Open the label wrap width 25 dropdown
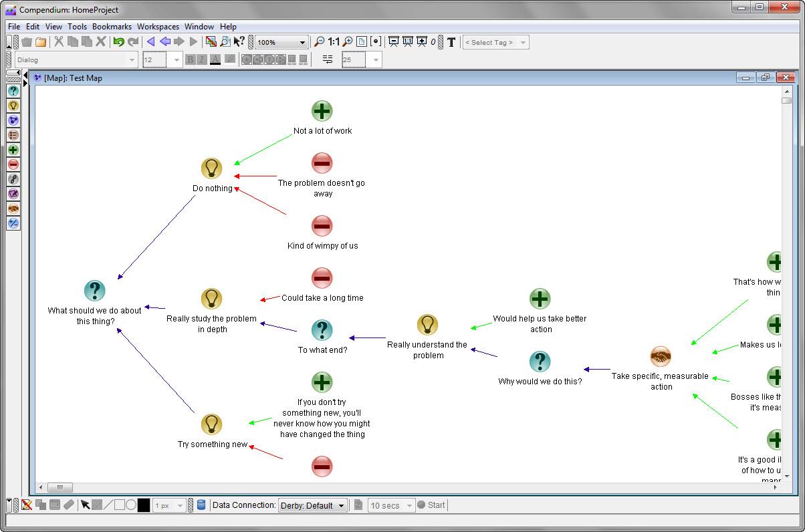Image resolution: width=805 pixels, height=532 pixels. click(362, 60)
